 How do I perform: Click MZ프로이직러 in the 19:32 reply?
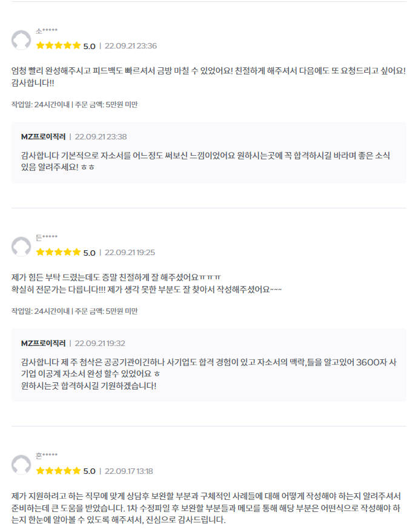click(x=43, y=344)
